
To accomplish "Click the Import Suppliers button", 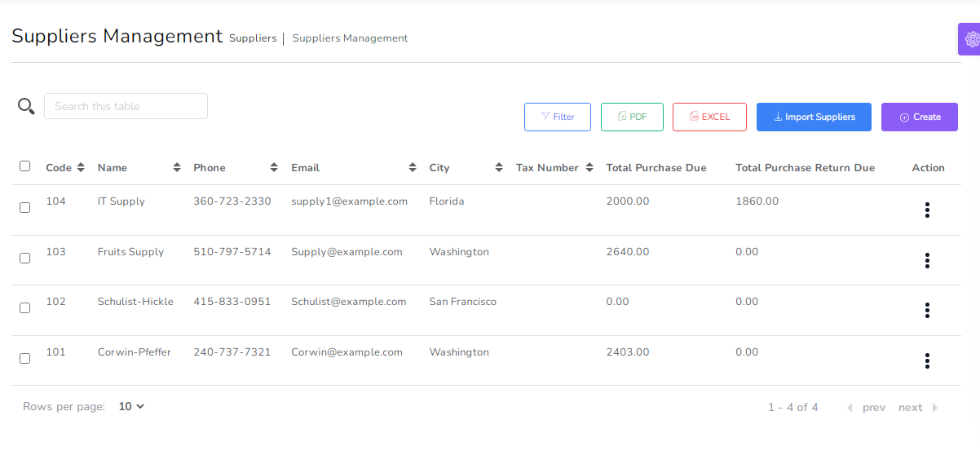I will coord(813,117).
